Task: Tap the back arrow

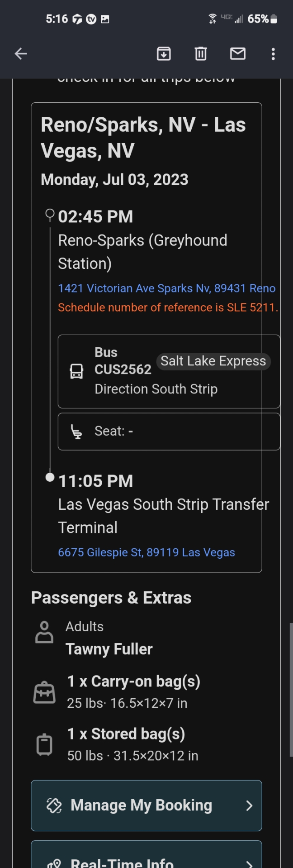Action: (21, 54)
